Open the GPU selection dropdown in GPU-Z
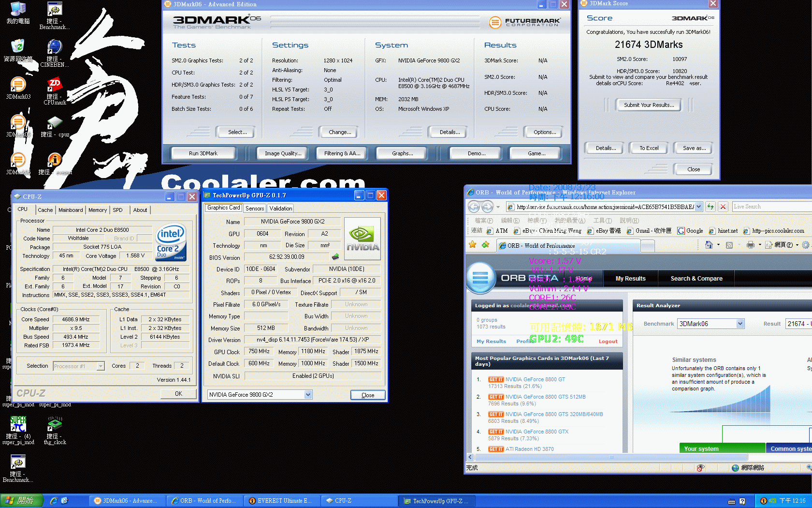The height and width of the screenshot is (508, 812). pos(308,395)
